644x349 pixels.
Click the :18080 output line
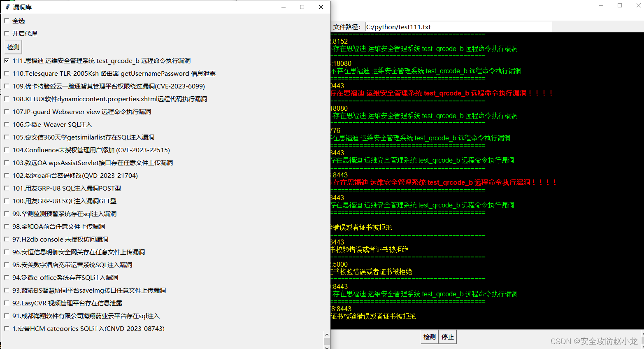pyautogui.click(x=341, y=63)
